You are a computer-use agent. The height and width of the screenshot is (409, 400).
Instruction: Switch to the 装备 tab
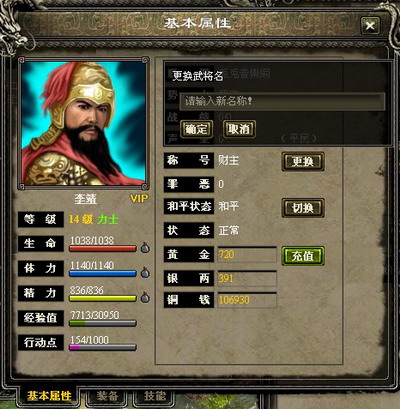(107, 396)
